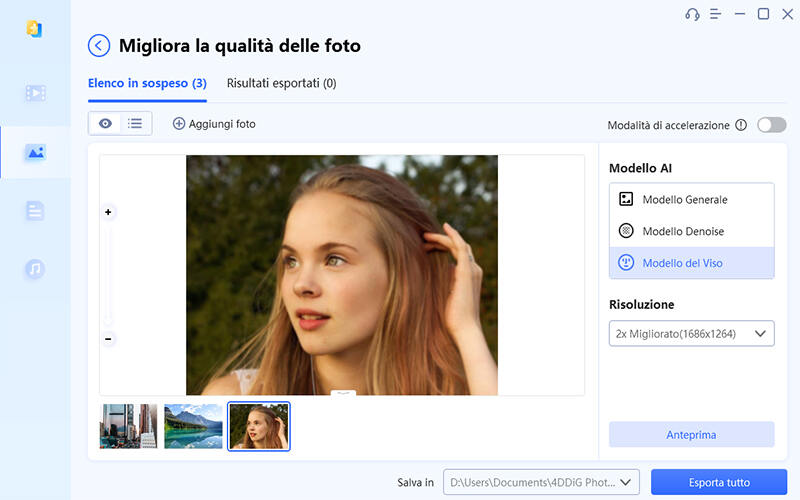
Task: Click the Esporta tutto button
Action: click(x=719, y=482)
